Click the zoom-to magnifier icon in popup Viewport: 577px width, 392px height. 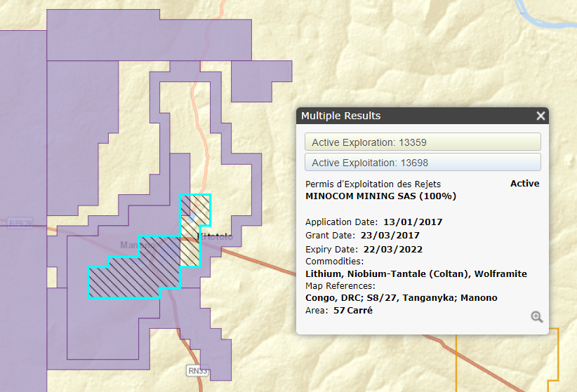pyautogui.click(x=537, y=317)
